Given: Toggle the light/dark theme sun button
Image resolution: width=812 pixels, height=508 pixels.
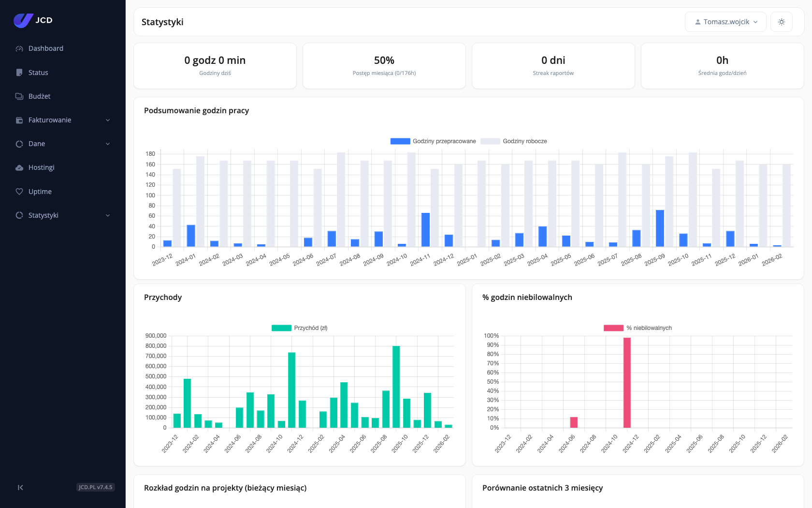Looking at the screenshot, I should (782, 22).
